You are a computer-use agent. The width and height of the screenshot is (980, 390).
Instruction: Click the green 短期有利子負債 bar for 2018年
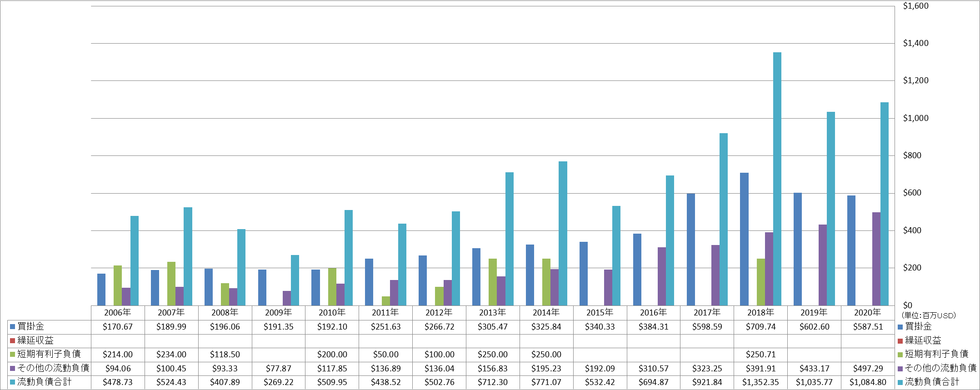pyautogui.click(x=761, y=282)
